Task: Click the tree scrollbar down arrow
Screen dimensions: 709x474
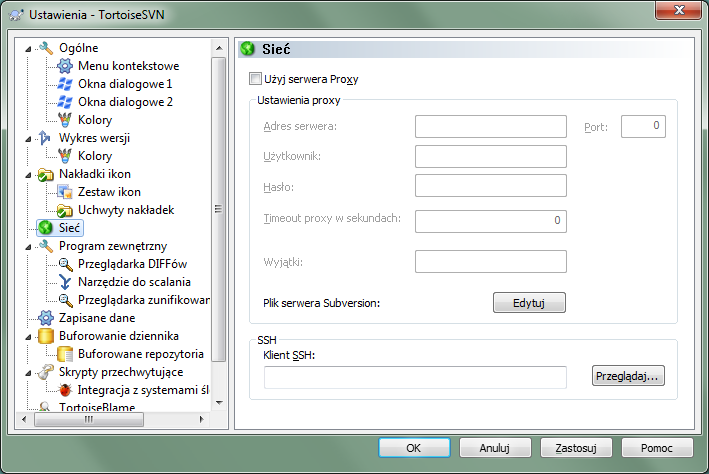Action: [219, 402]
